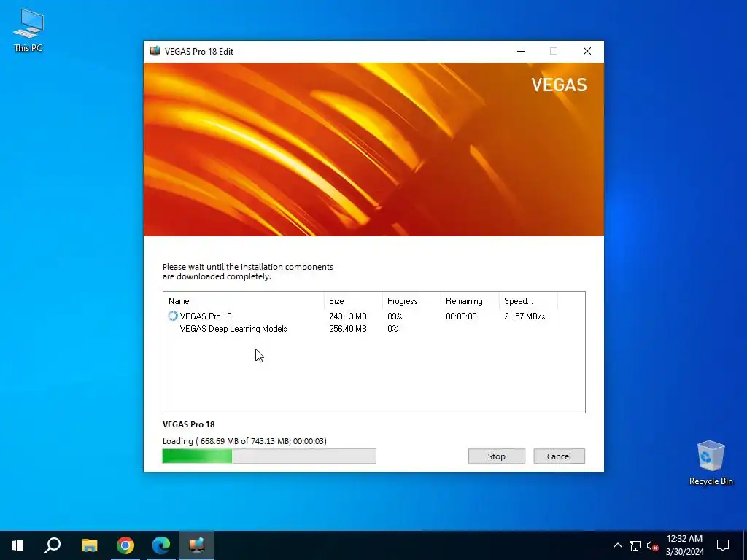Open File Explorer from the taskbar

click(89, 545)
